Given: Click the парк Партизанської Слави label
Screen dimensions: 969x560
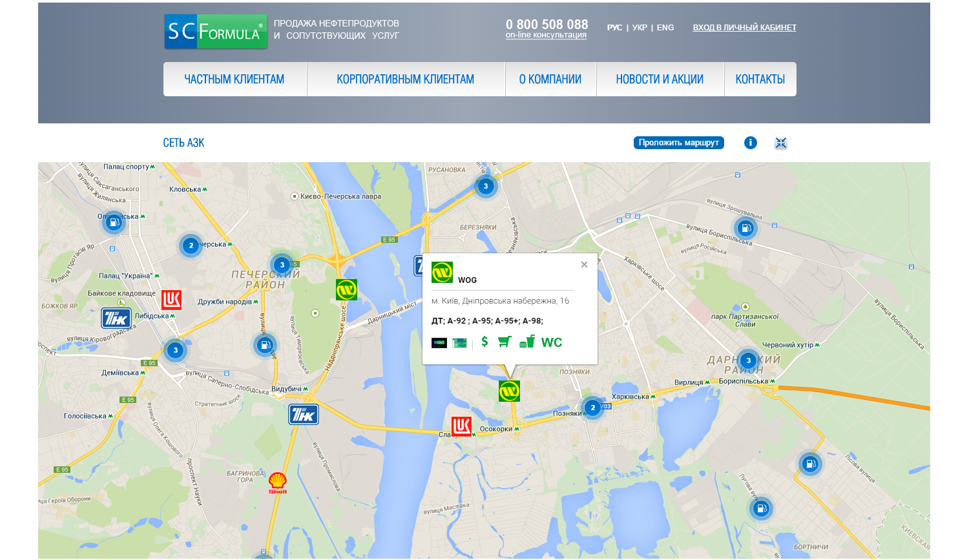Looking at the screenshot, I should (745, 320).
